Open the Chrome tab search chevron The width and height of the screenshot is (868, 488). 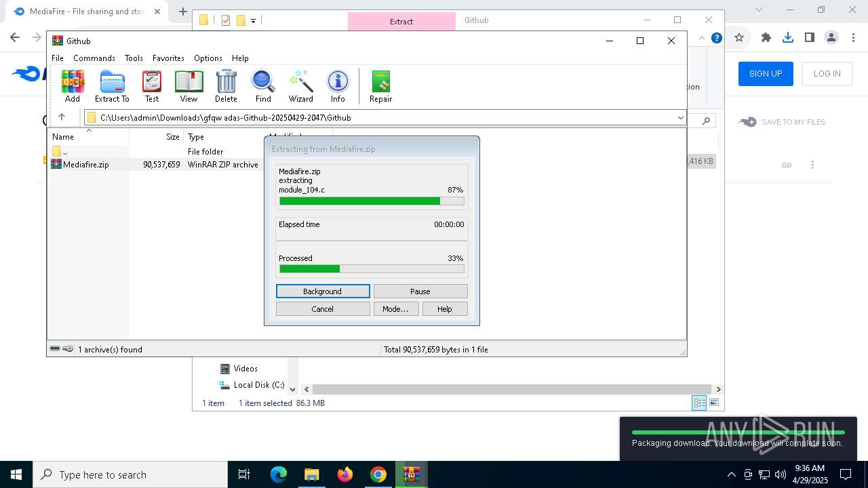click(x=759, y=10)
